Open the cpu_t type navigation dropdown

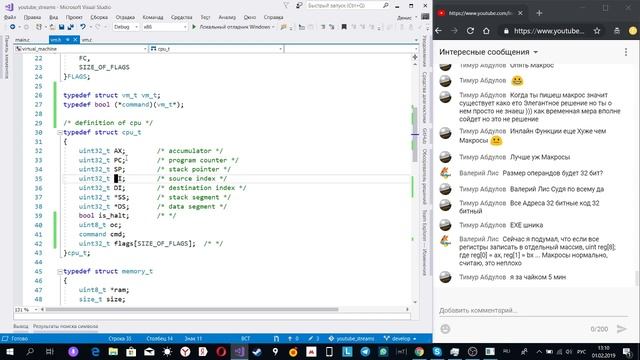[216, 49]
